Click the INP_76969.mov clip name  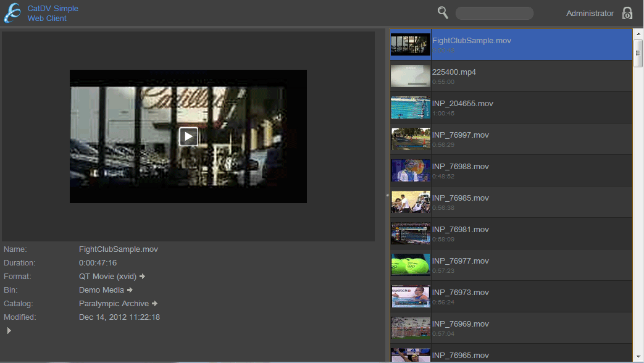(x=461, y=324)
